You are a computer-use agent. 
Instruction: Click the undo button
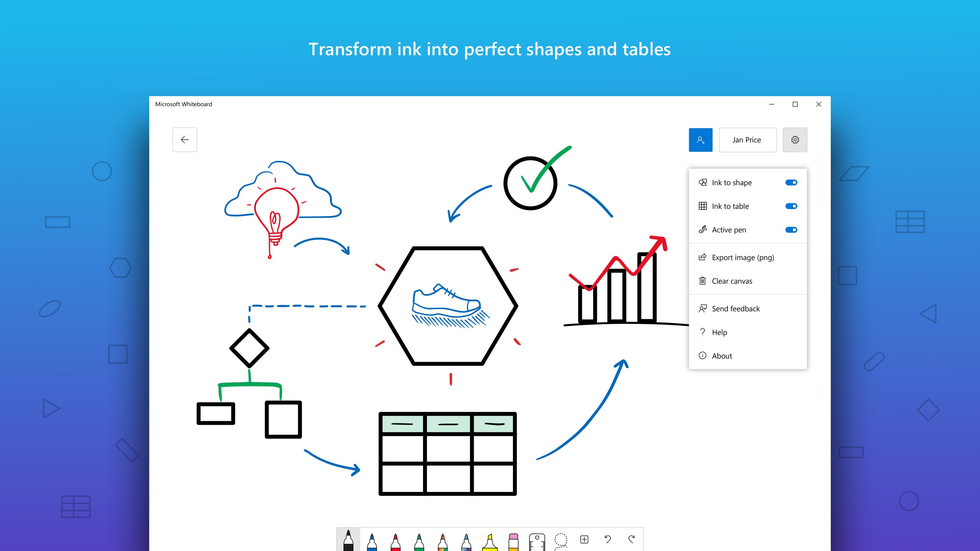[607, 540]
